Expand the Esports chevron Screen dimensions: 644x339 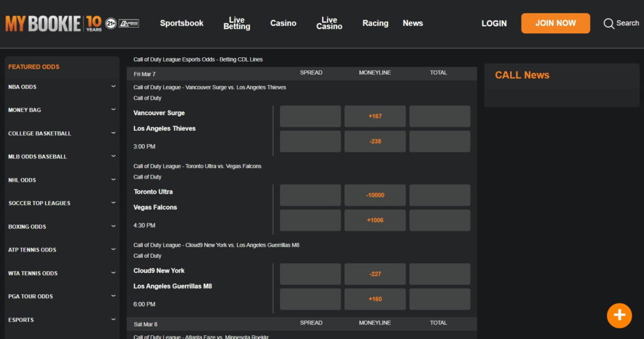pos(113,320)
